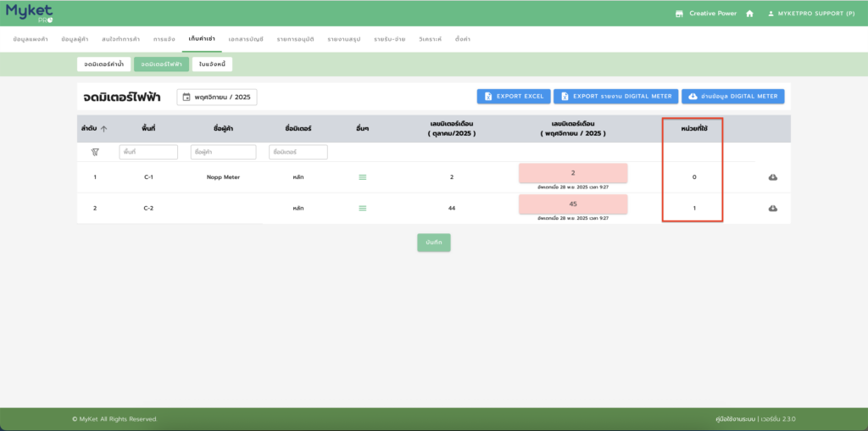The width and height of the screenshot is (868, 431).
Task: Sort by the ลำดับ column arrow
Action: click(104, 129)
